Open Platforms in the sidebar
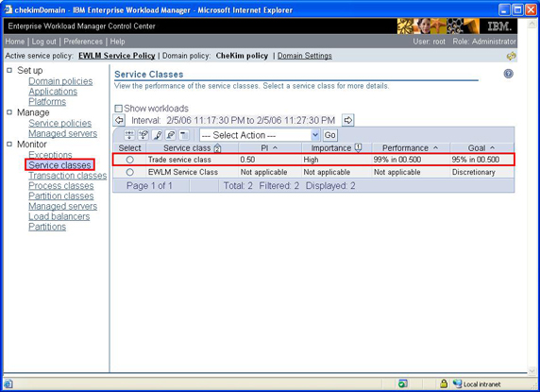Viewport: 540px width, 392px height. 47,102
